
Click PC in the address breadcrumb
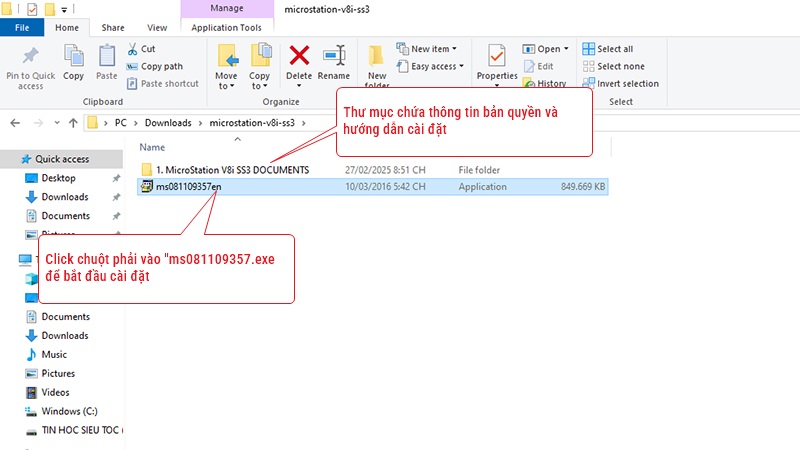coord(120,123)
